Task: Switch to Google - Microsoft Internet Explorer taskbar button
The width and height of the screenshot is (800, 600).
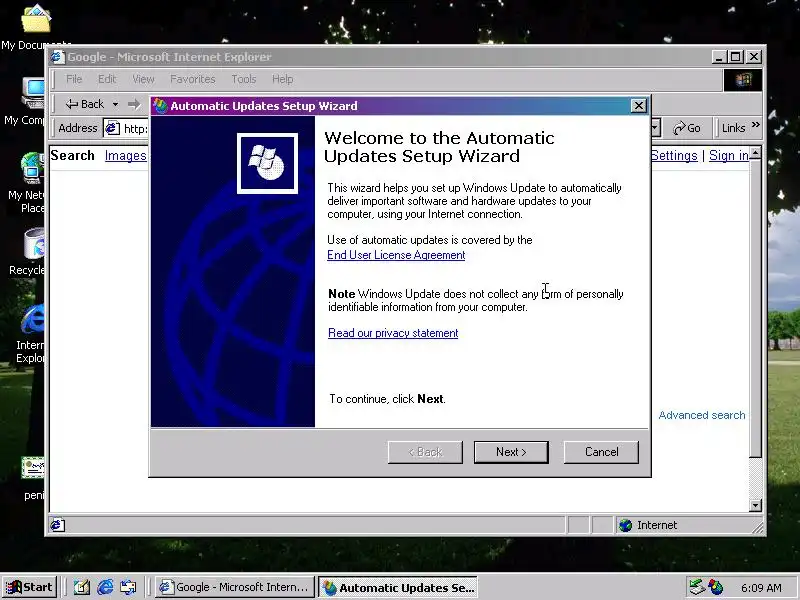Action: [x=235, y=587]
